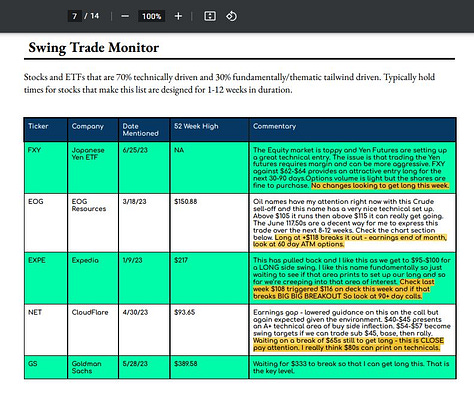Viewport: 474px width, 412px height.
Task: Click the EOG ticker cell
Action: tap(46, 223)
